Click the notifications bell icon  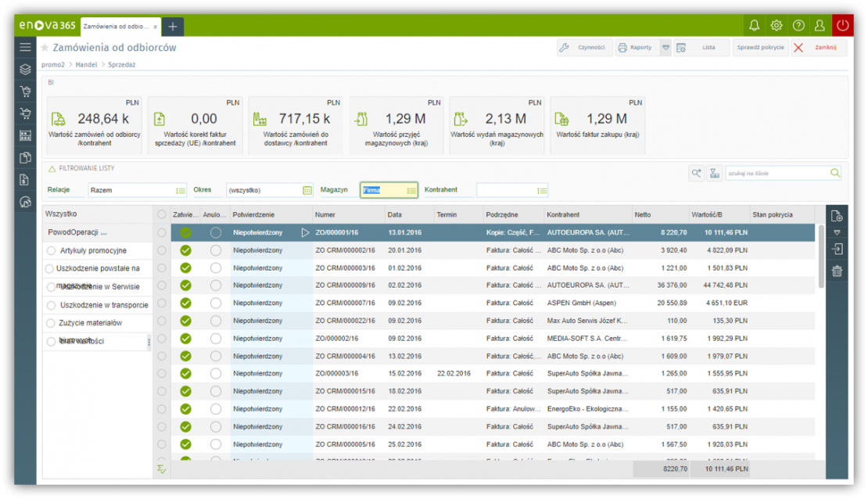[754, 25]
